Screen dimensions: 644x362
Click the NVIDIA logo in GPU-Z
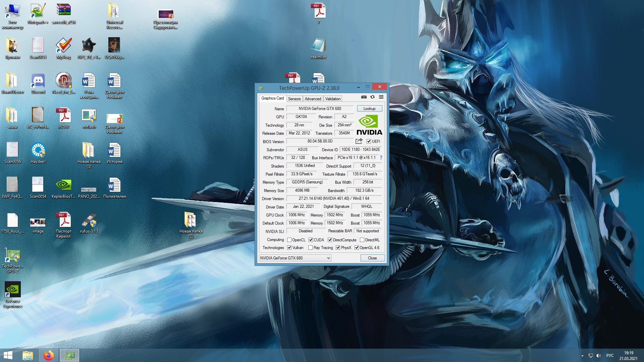(369, 125)
